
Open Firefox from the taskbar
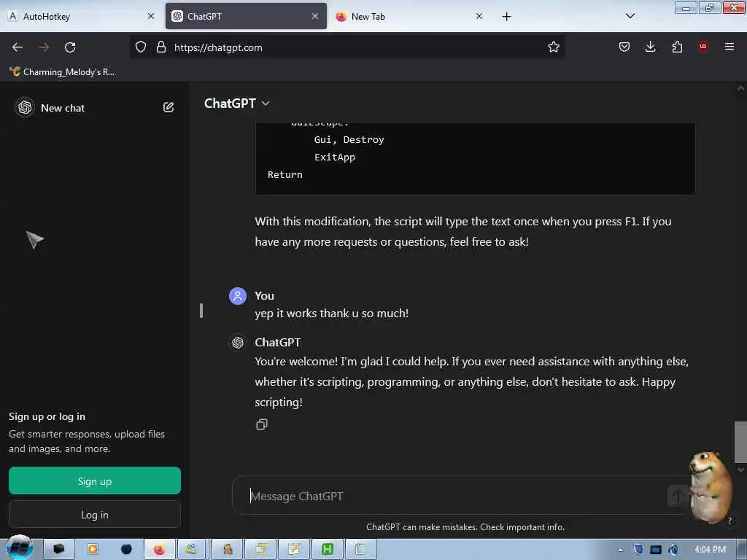[159, 549]
